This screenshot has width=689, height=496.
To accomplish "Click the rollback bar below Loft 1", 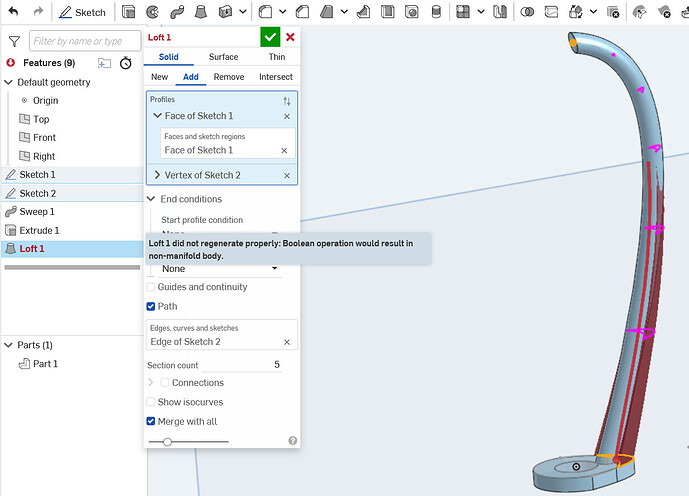I will click(73, 267).
